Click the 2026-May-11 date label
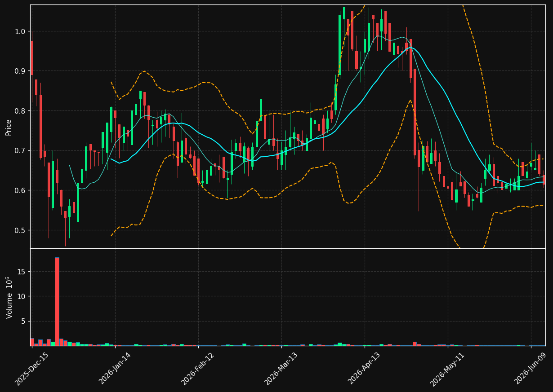The image size is (553, 392). [447, 369]
